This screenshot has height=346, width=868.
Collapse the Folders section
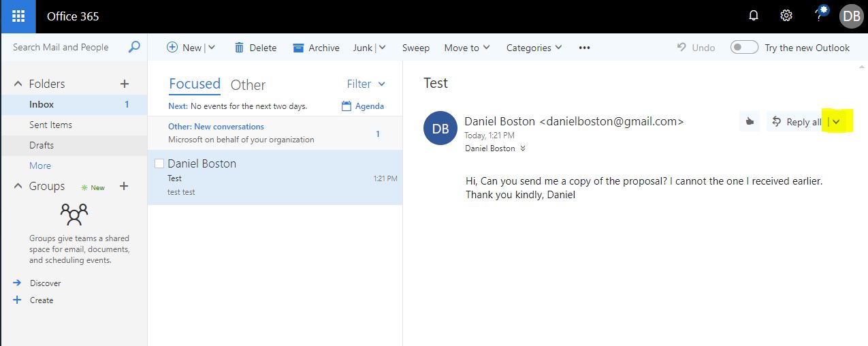coord(18,84)
